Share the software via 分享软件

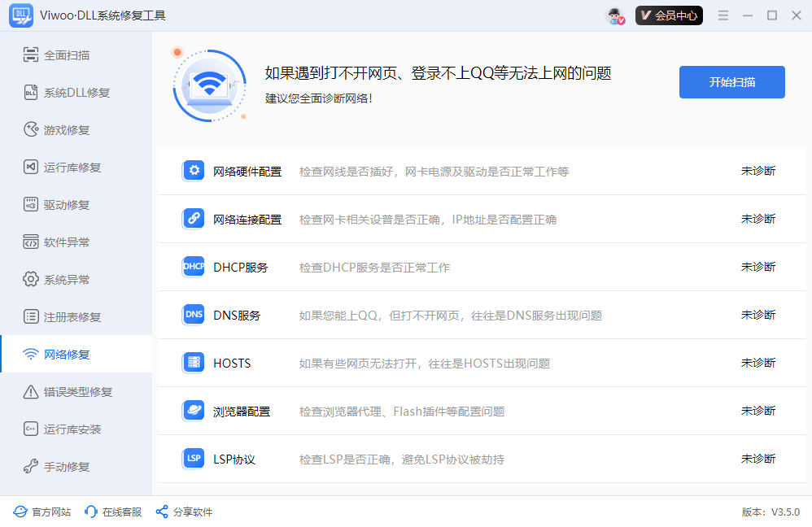[x=183, y=512]
